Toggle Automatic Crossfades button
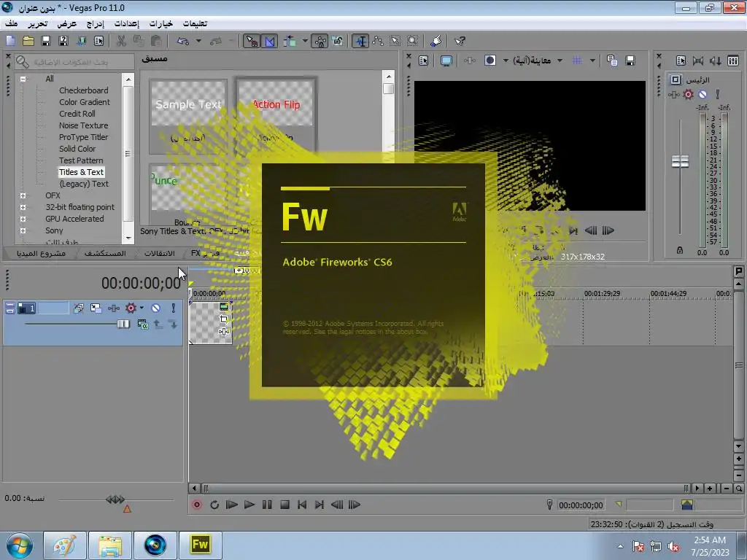 pyautogui.click(x=270, y=42)
